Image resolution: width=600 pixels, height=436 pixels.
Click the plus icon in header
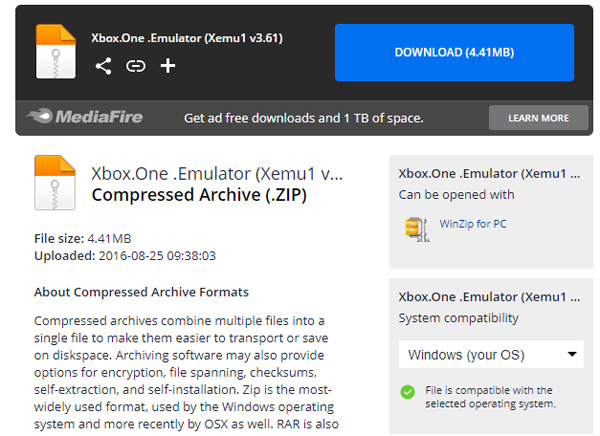pos(167,66)
